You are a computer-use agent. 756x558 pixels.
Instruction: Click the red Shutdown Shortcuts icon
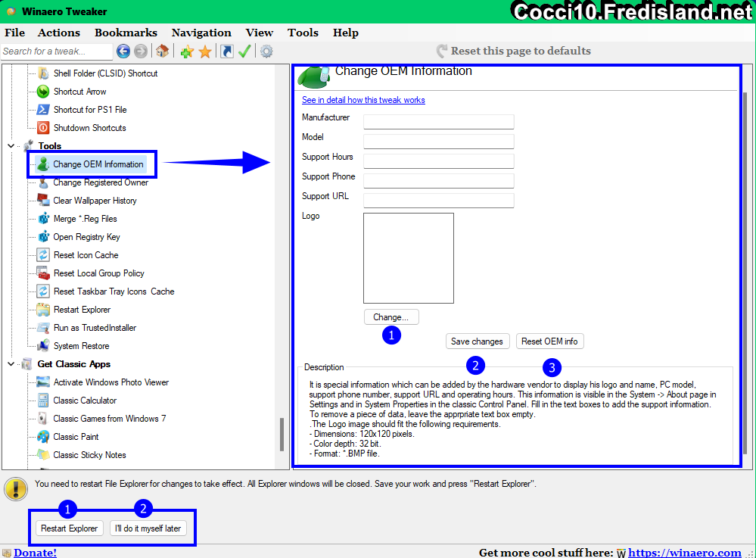pyautogui.click(x=43, y=128)
